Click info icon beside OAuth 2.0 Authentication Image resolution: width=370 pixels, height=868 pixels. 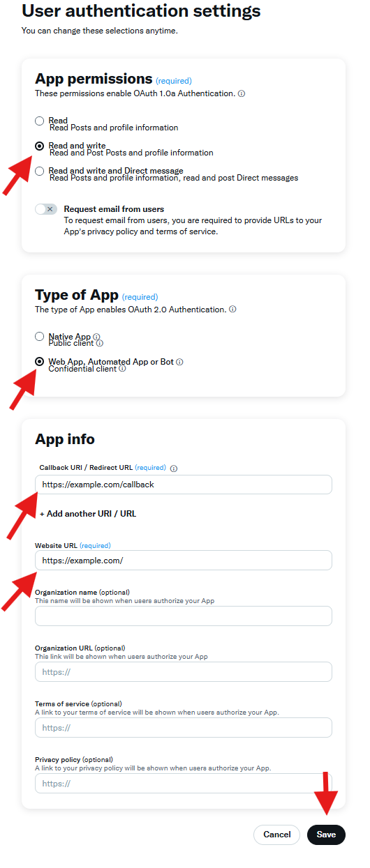coord(232,309)
